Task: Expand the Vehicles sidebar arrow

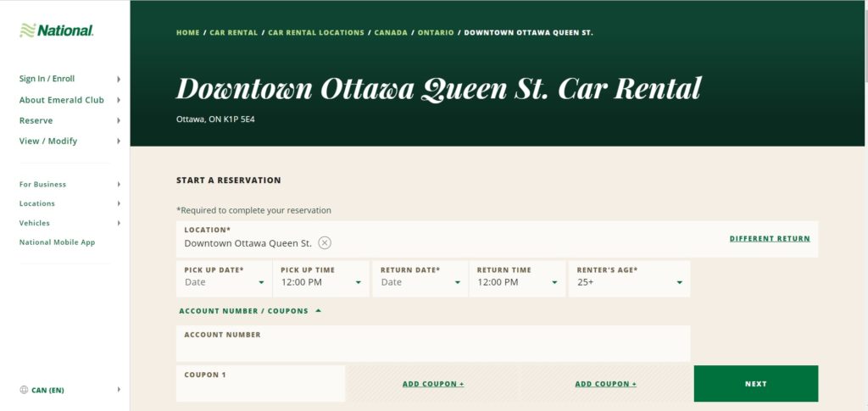Action: (119, 223)
